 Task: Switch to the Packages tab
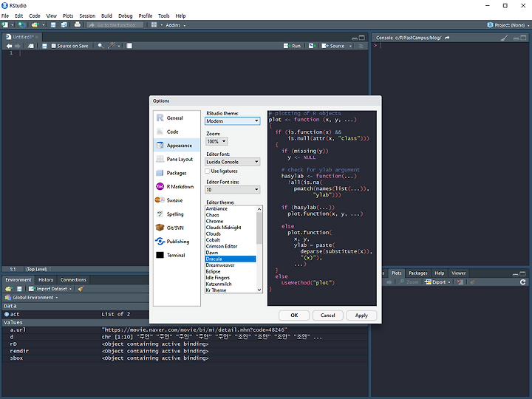pos(418,273)
